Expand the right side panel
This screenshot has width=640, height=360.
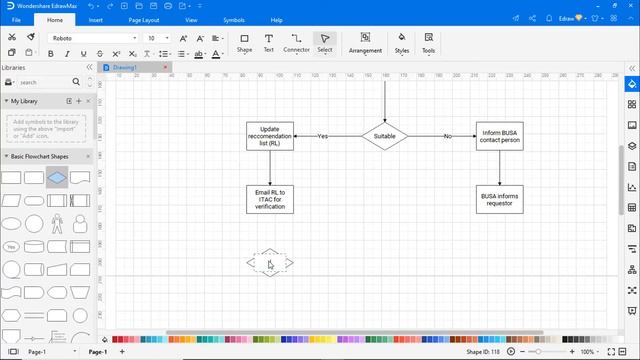point(632,68)
